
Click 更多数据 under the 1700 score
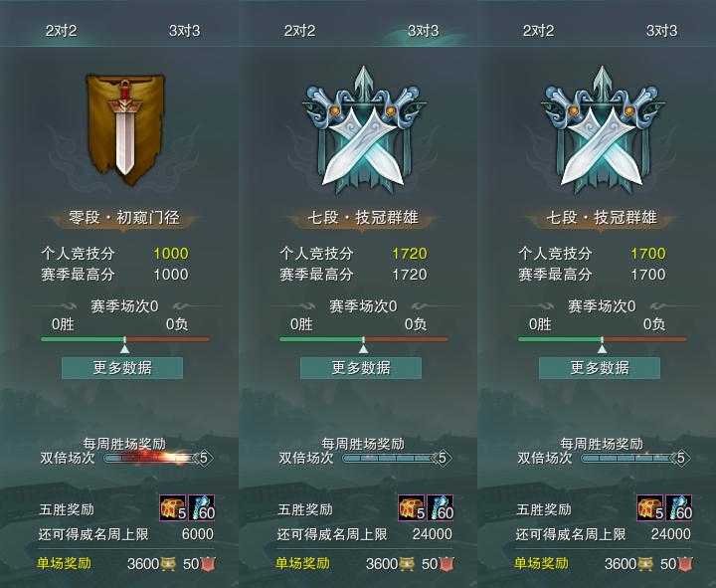pos(600,368)
